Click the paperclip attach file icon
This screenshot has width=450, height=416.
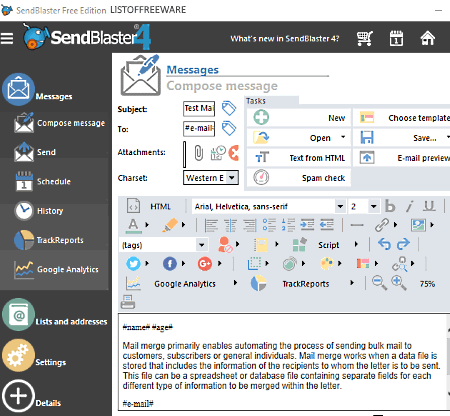click(199, 153)
